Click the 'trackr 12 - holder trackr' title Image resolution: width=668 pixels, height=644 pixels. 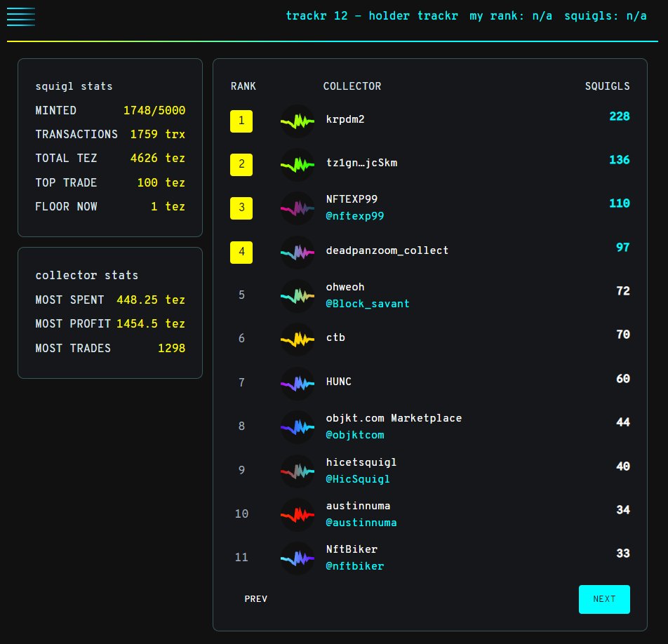point(371,15)
